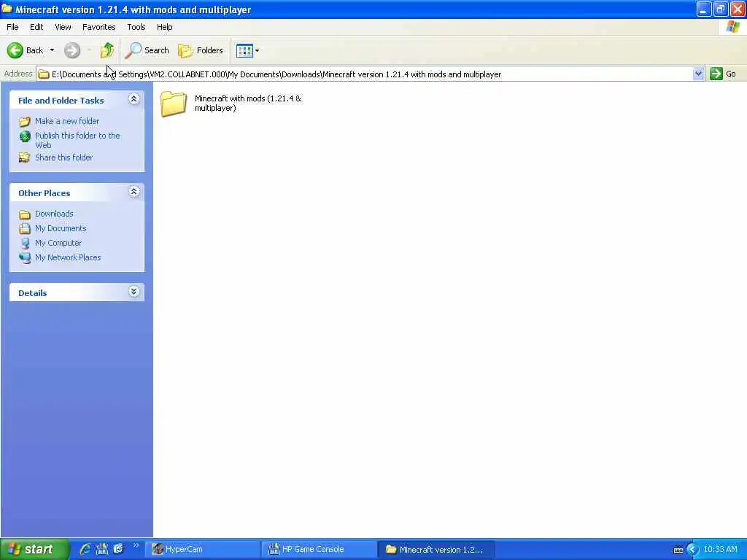
Task: Expand the Address bar dropdown list
Action: tap(698, 74)
